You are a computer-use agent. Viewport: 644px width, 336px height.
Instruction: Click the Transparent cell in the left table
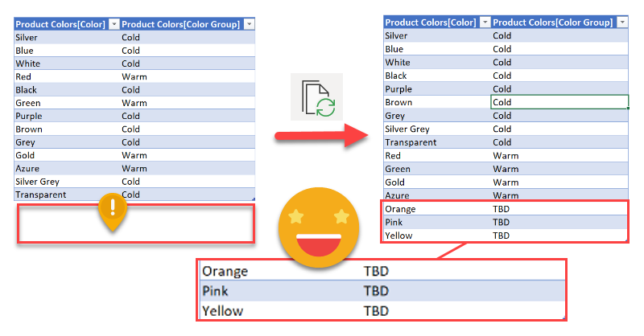[39, 195]
